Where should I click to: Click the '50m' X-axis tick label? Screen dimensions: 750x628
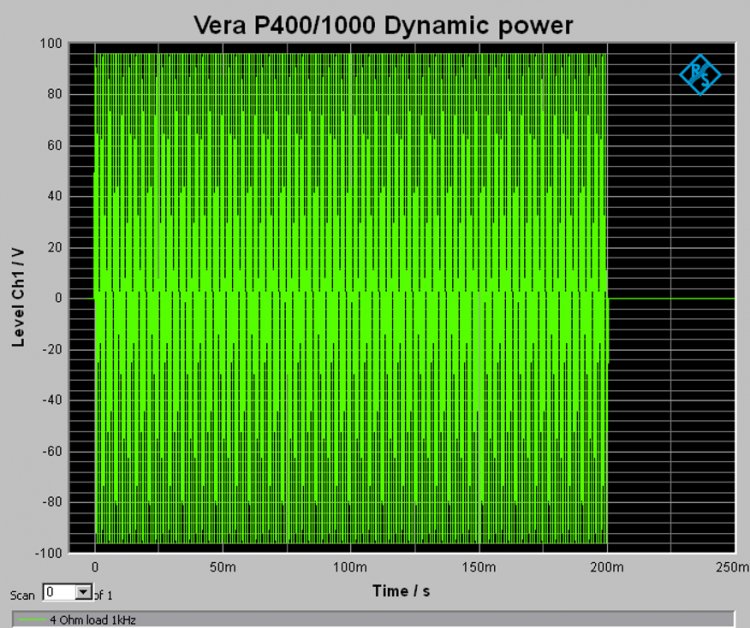[222, 567]
